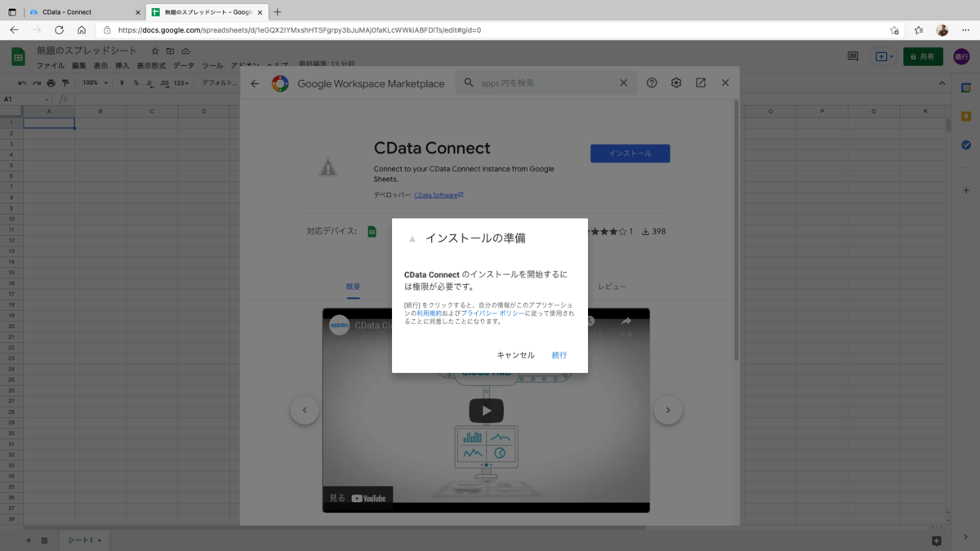Show next carousel item
Screen dimensions: 980x551
tap(668, 410)
